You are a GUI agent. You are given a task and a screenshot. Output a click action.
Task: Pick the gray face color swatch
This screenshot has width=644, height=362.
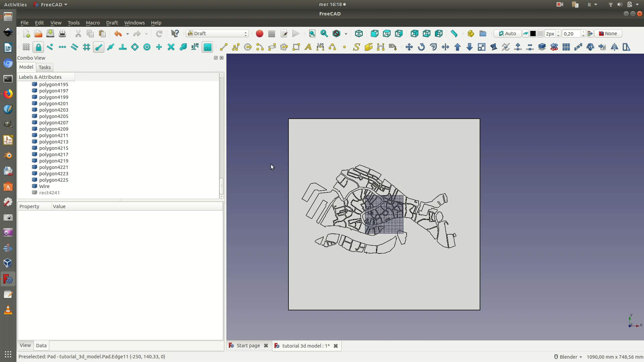coord(540,34)
